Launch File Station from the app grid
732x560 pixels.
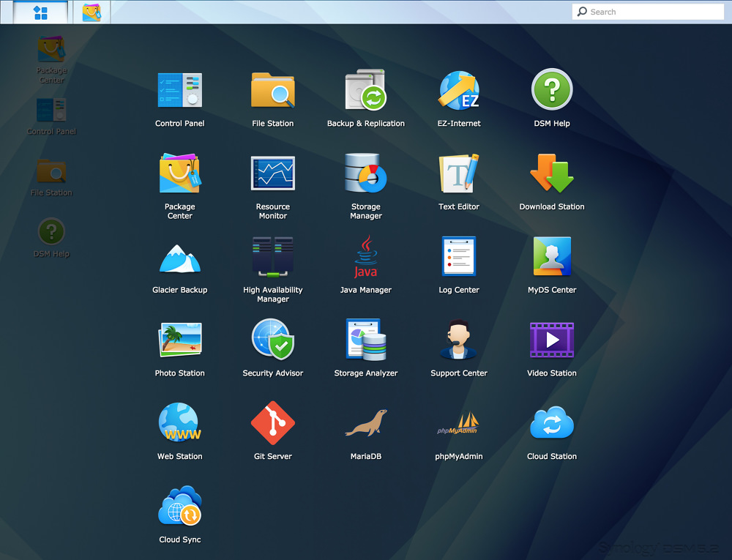pos(272,91)
